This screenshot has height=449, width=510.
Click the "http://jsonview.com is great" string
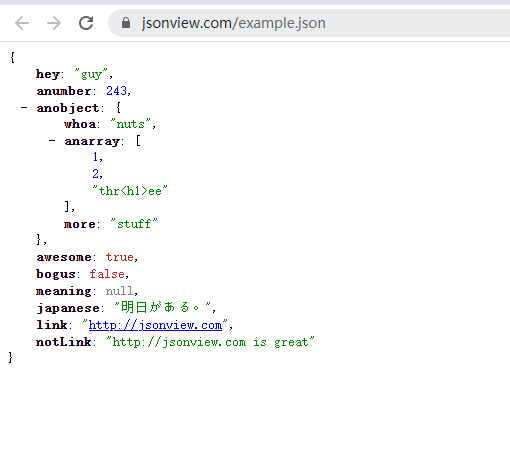210,342
